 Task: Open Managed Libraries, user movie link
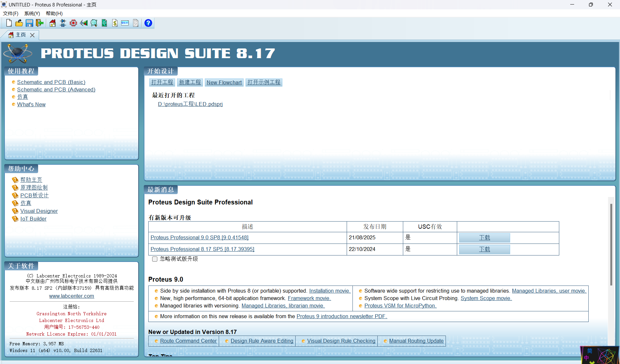click(x=549, y=291)
